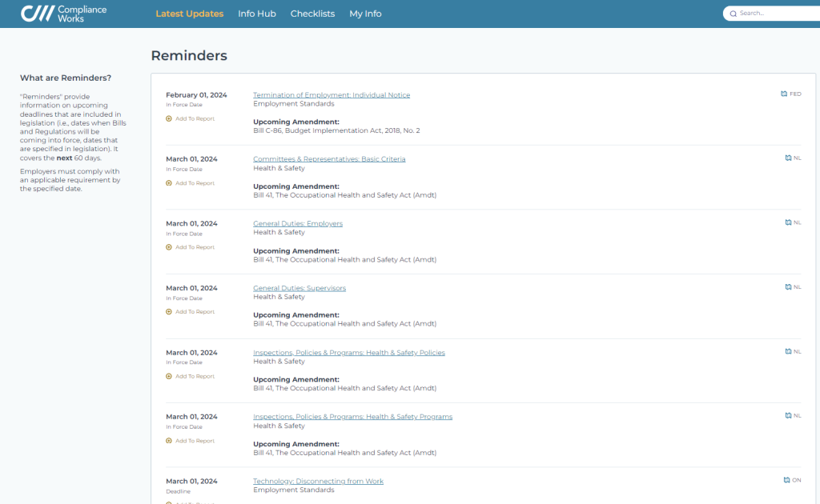The height and width of the screenshot is (504, 820).
Task: Click Bill 41 text under Committees & Representatives
Action: [344, 195]
